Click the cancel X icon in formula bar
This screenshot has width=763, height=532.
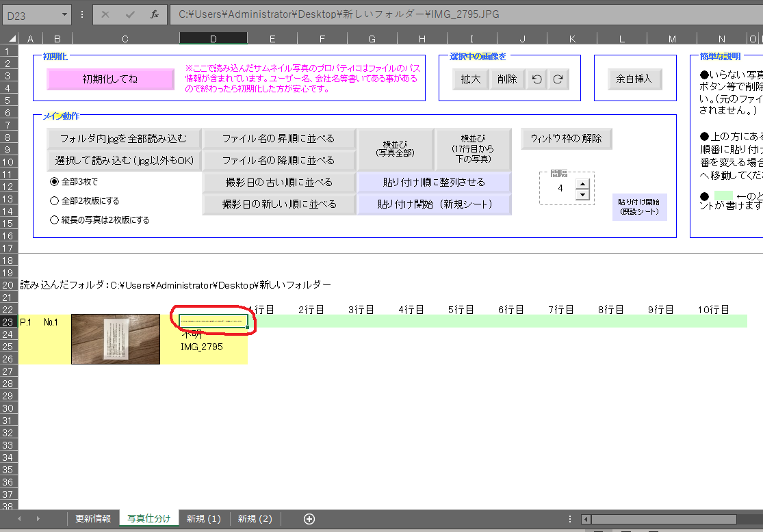tap(105, 14)
